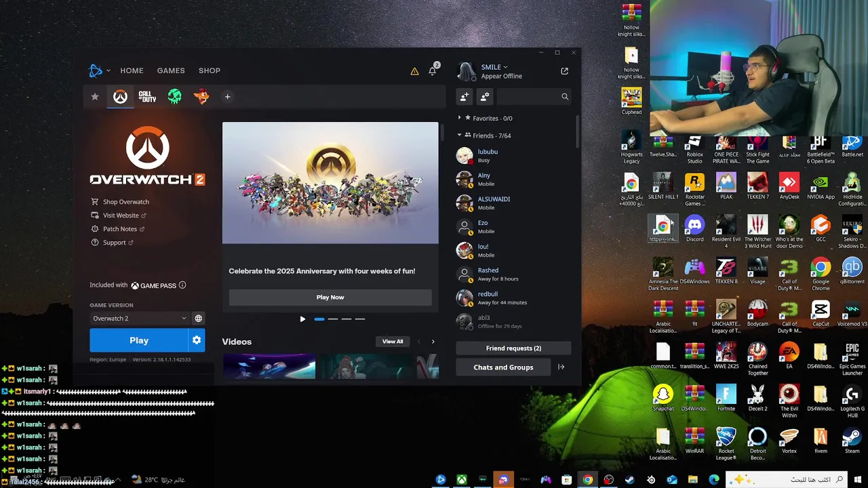
Task: Open the GAMES tab
Action: (171, 70)
